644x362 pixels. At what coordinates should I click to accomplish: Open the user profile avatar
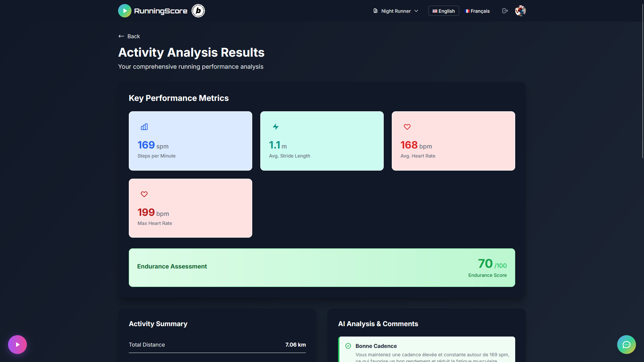pyautogui.click(x=520, y=11)
